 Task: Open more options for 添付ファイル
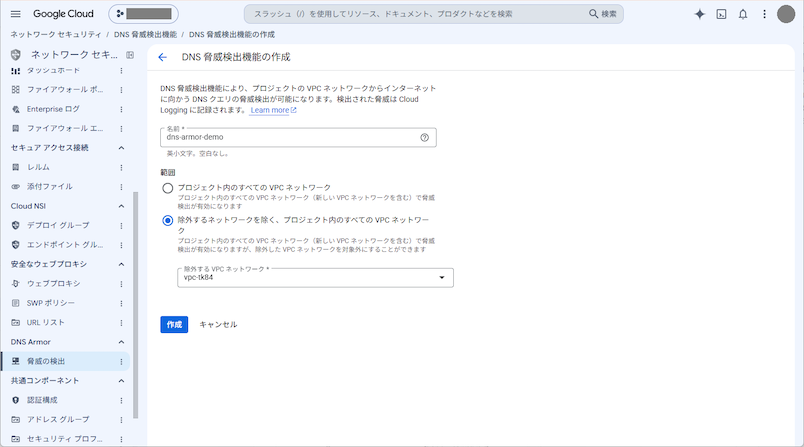(x=122, y=187)
